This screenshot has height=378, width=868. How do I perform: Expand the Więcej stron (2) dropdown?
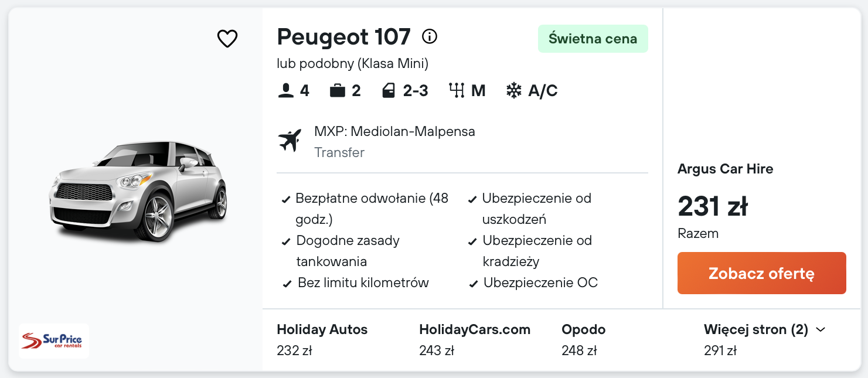(x=765, y=330)
